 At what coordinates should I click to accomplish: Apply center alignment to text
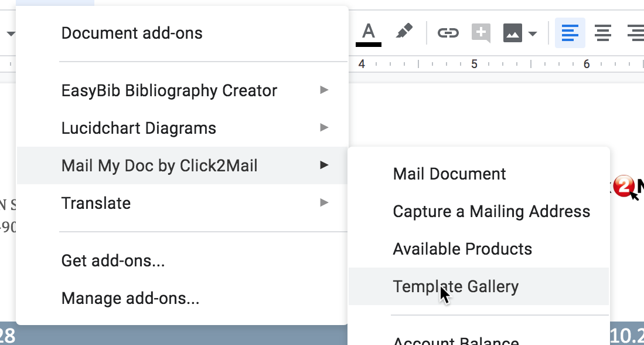pyautogui.click(x=602, y=33)
